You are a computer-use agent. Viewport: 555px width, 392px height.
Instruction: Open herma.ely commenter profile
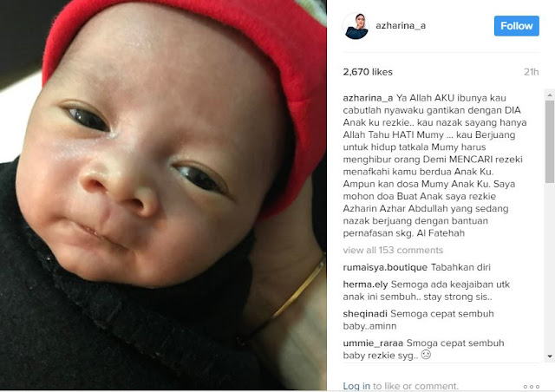[365, 284]
